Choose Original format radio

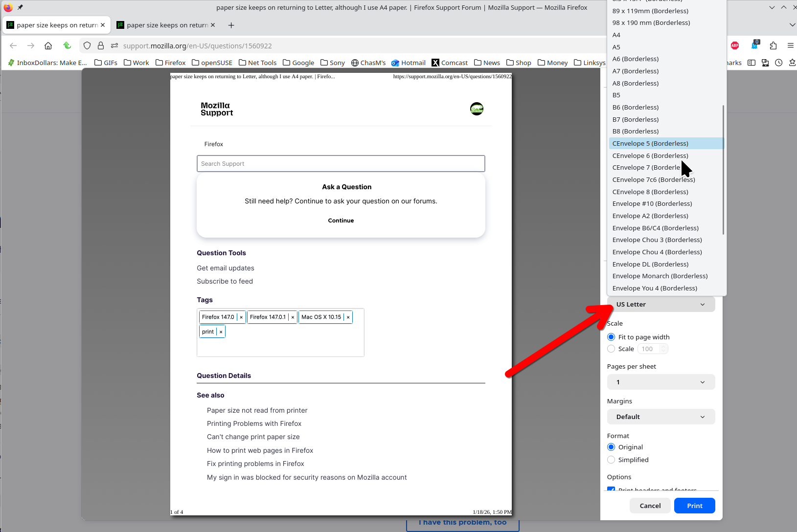(x=611, y=447)
